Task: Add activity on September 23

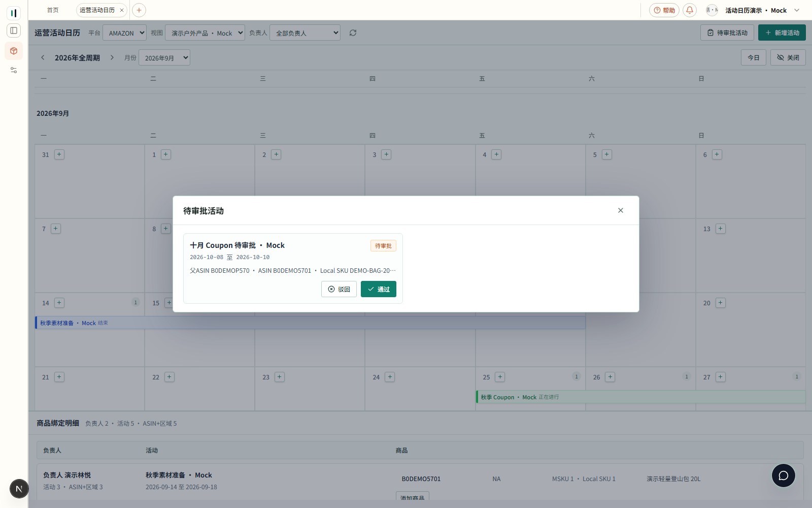Action: point(280,377)
